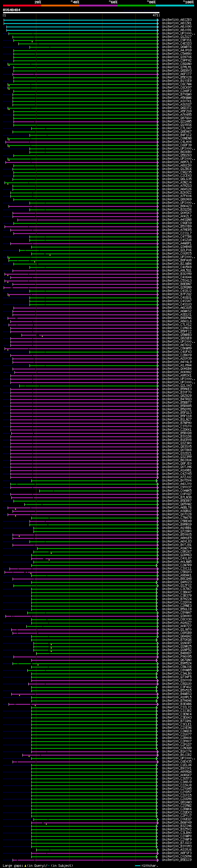Click label UniRef100_A3XTK1
The width and height of the screenshot is (197, 868).
pos(177,101)
